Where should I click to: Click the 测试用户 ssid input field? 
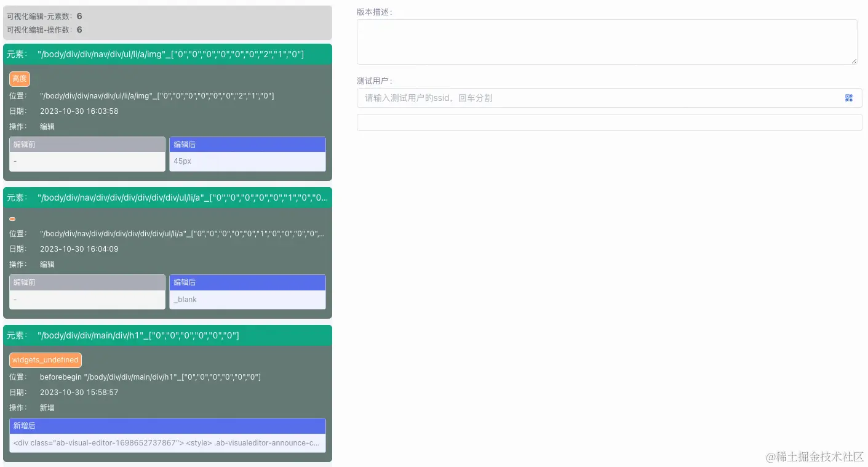click(609, 98)
